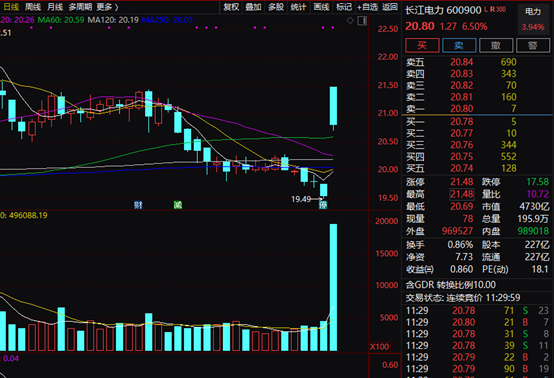Click the 财 financial report marker on chart
The width and height of the screenshot is (554, 378).
pyautogui.click(x=138, y=205)
